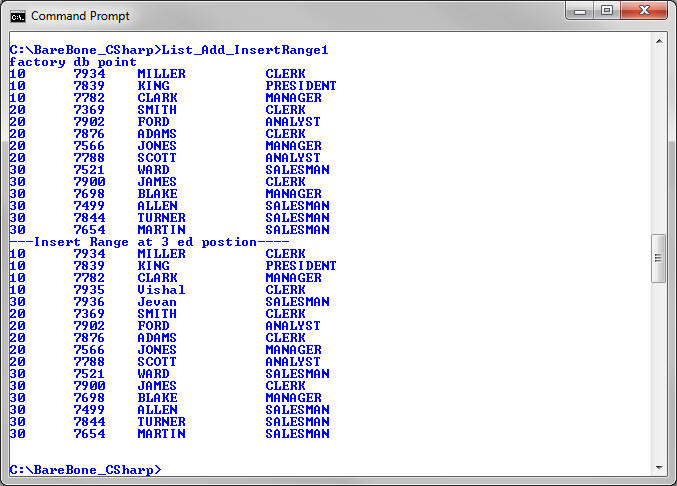Click the 'Insert Range at 3 ed postion' separator
Screen dimensions: 677x486
149,242
